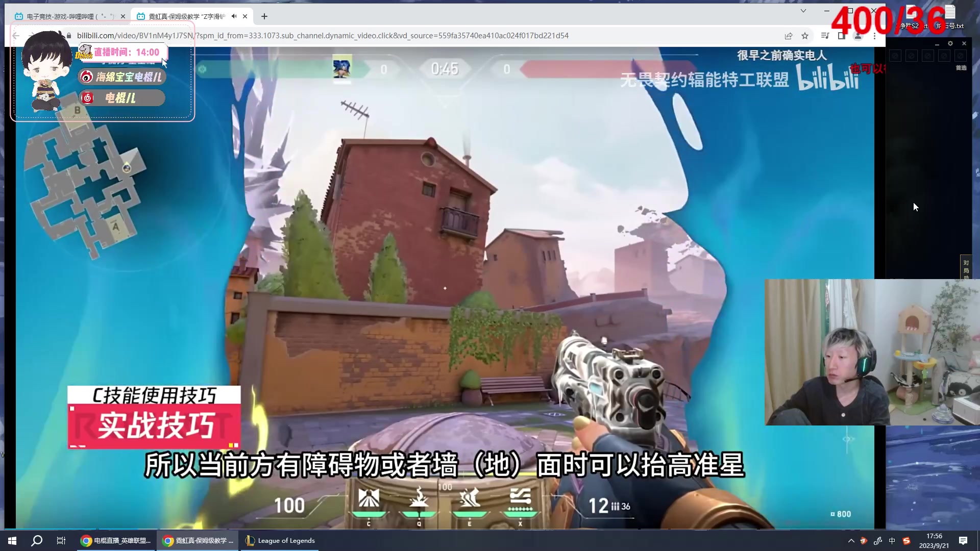Show hidden system tray icons
Viewport: 980px width, 551px height.
pos(851,541)
